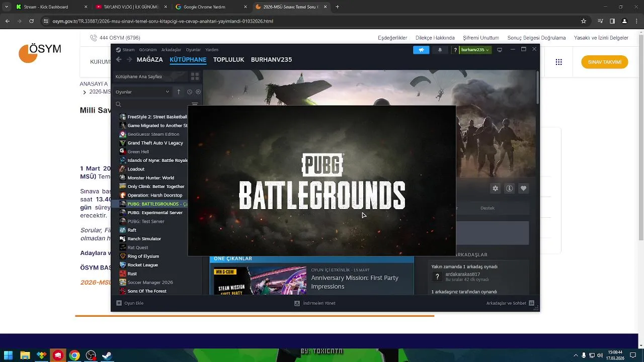Select the KÜTÜPHANE tab

pos(188,59)
